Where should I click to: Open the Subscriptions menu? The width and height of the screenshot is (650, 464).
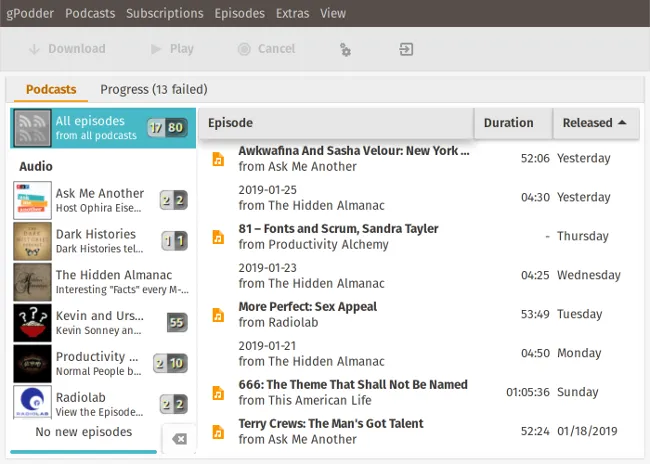click(165, 13)
